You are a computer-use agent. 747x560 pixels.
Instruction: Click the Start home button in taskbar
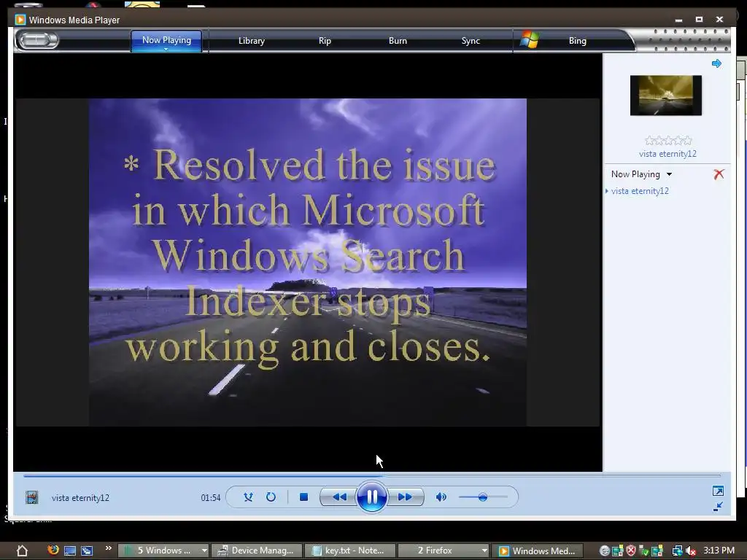tap(22, 551)
